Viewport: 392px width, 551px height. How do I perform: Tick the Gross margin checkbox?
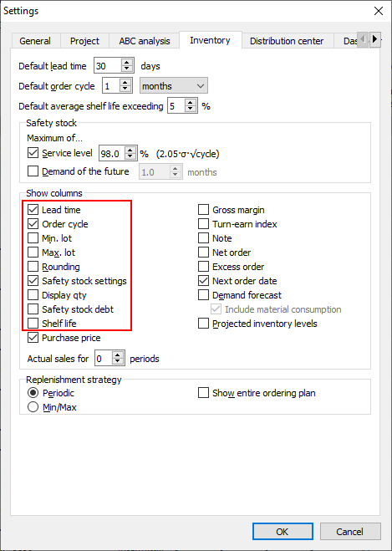click(204, 210)
